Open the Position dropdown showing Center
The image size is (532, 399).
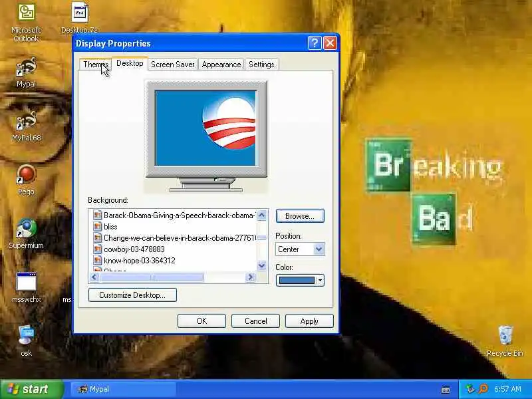click(x=300, y=249)
